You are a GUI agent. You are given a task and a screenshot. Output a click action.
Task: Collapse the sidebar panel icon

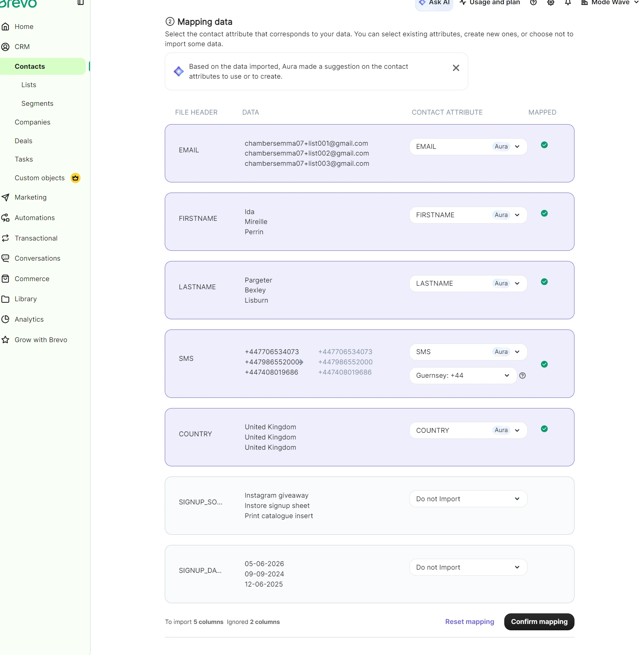coord(80,2)
